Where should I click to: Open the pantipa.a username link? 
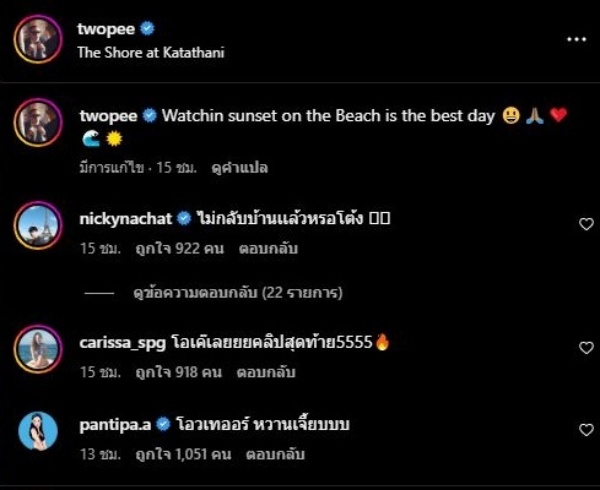108,426
